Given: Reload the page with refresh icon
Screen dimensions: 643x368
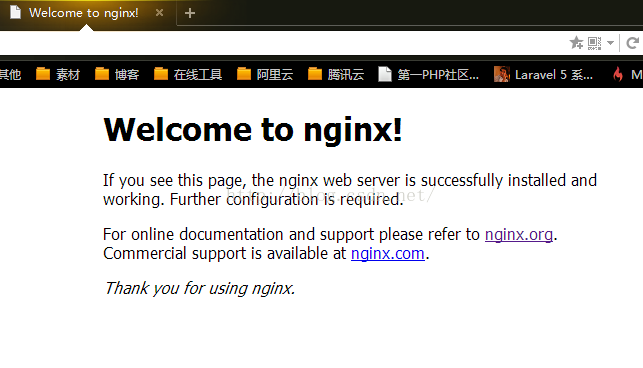Looking at the screenshot, I should (x=632, y=43).
